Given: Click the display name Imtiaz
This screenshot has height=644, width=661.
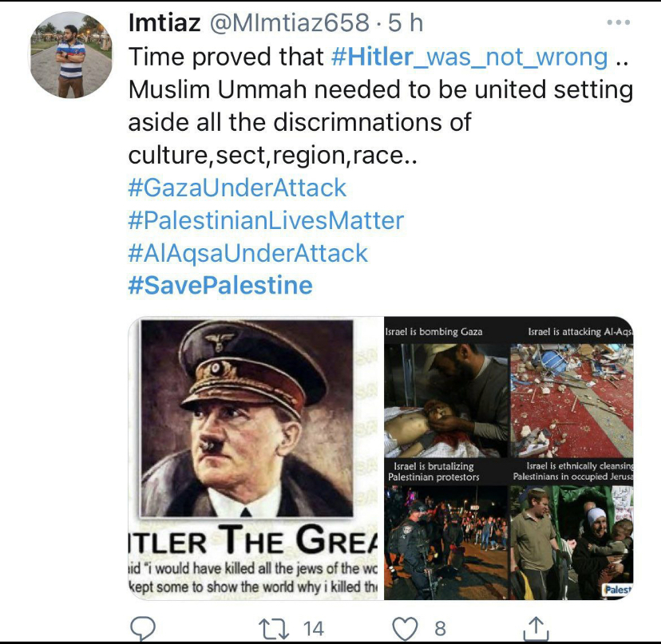Looking at the screenshot, I should point(164,22).
